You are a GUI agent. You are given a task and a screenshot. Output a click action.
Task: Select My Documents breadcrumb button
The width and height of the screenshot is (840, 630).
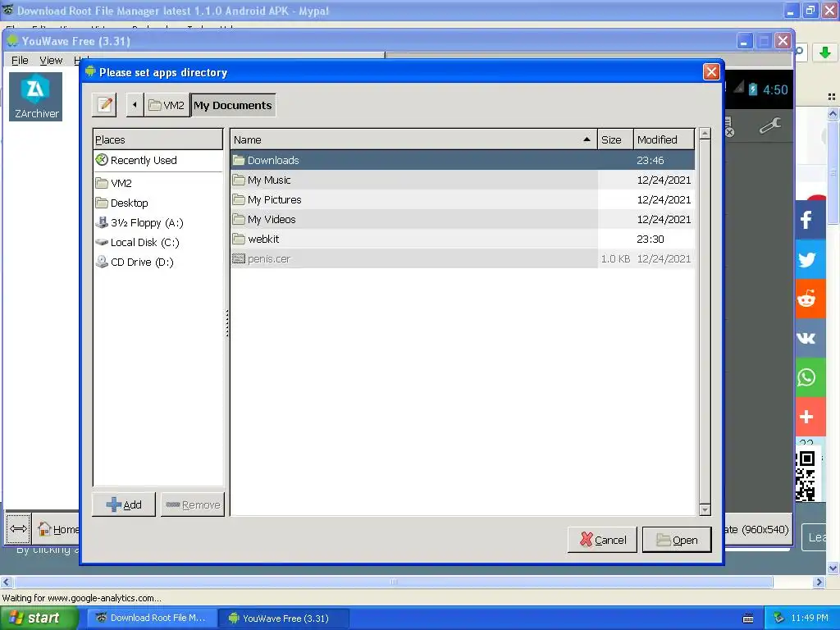[233, 105]
